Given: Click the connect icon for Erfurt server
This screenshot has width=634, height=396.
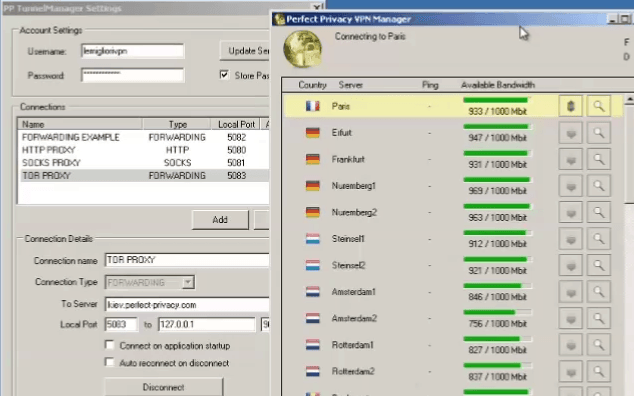Looking at the screenshot, I should pyautogui.click(x=571, y=133).
